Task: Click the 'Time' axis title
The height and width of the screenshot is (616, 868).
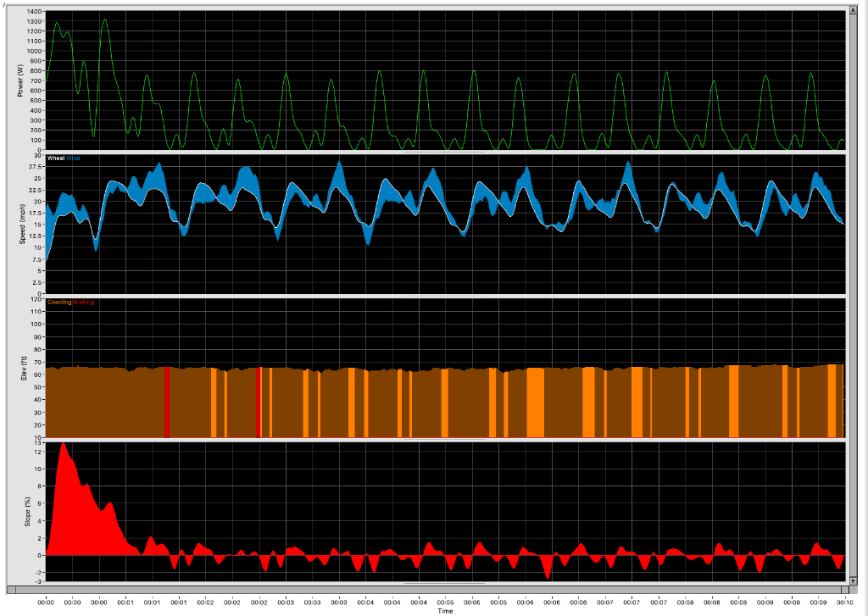Action: [x=445, y=611]
